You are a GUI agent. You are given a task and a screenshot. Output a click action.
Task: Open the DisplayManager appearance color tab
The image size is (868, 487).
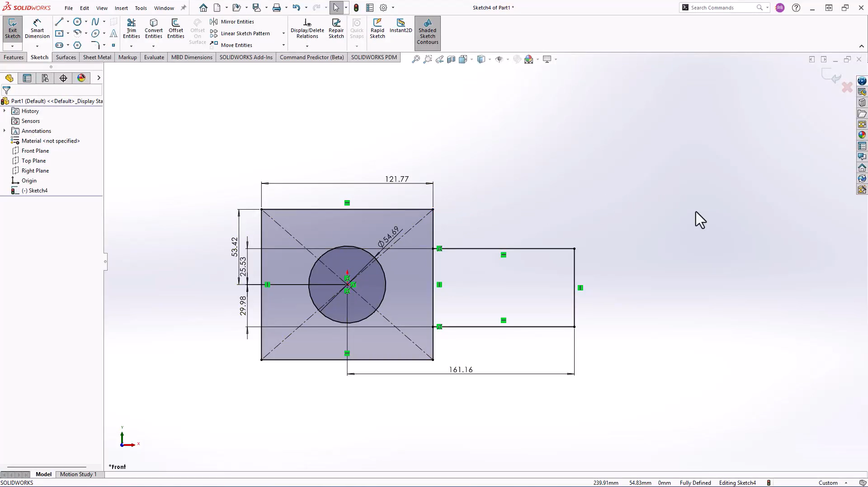point(81,78)
